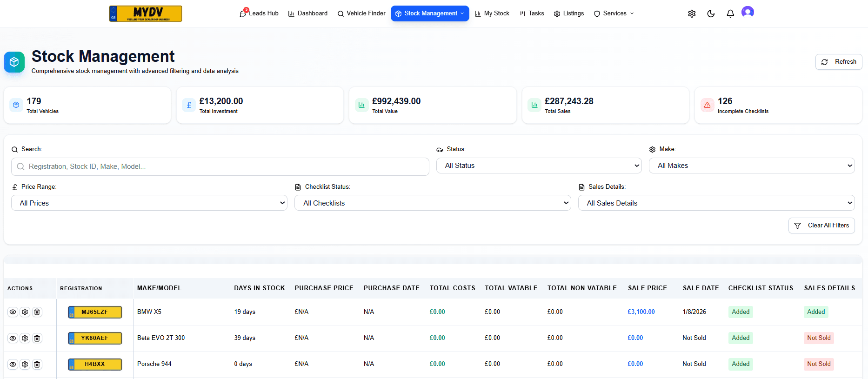This screenshot has height=379, width=868.
Task: Click the MYDV logo
Action: click(x=146, y=13)
